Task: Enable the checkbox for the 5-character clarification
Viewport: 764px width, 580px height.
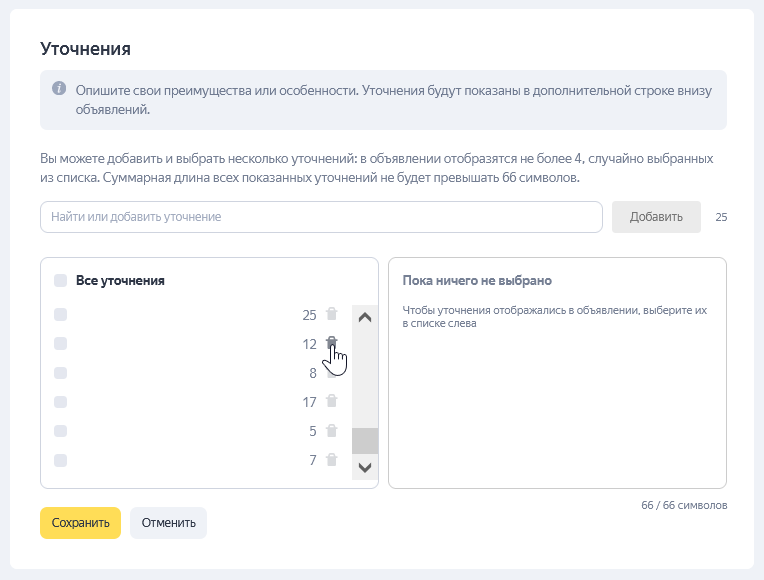Action: (x=61, y=431)
